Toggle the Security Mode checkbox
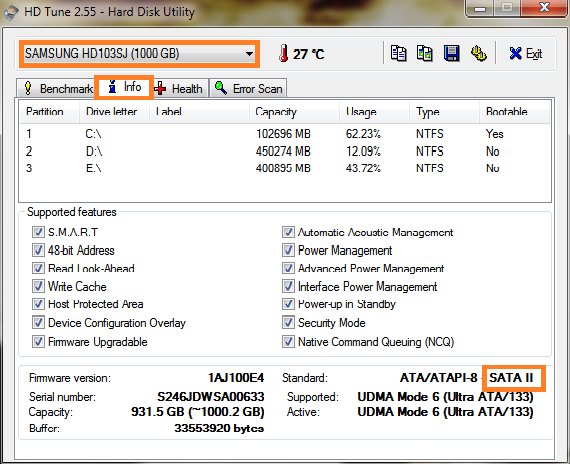The width and height of the screenshot is (570, 464). coord(288,322)
